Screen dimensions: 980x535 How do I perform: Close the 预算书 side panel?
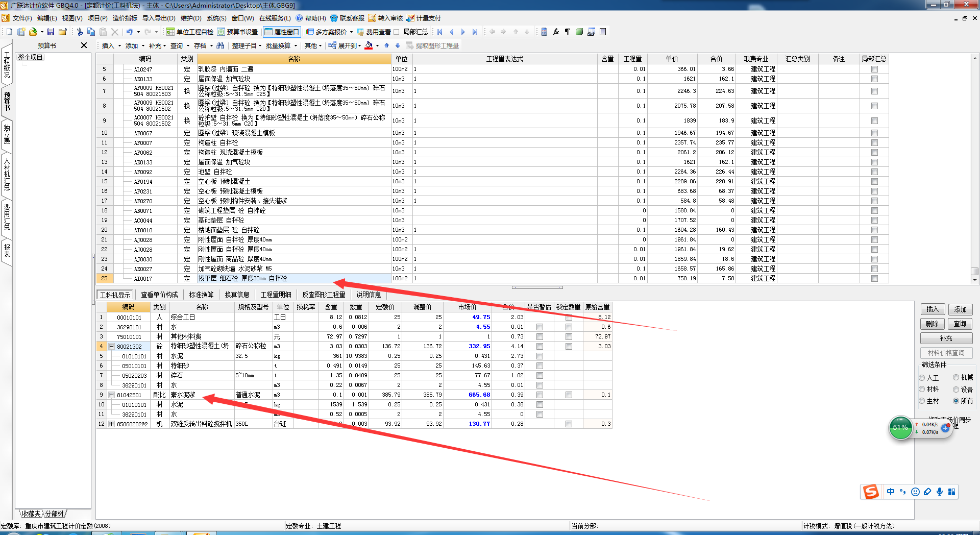pyautogui.click(x=84, y=45)
